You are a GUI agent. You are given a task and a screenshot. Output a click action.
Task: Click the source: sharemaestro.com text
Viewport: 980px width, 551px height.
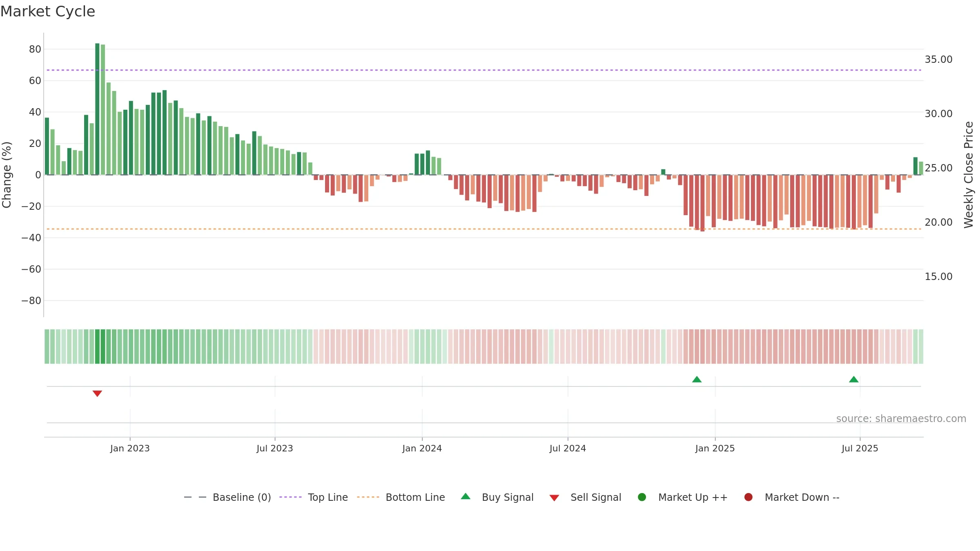(901, 419)
